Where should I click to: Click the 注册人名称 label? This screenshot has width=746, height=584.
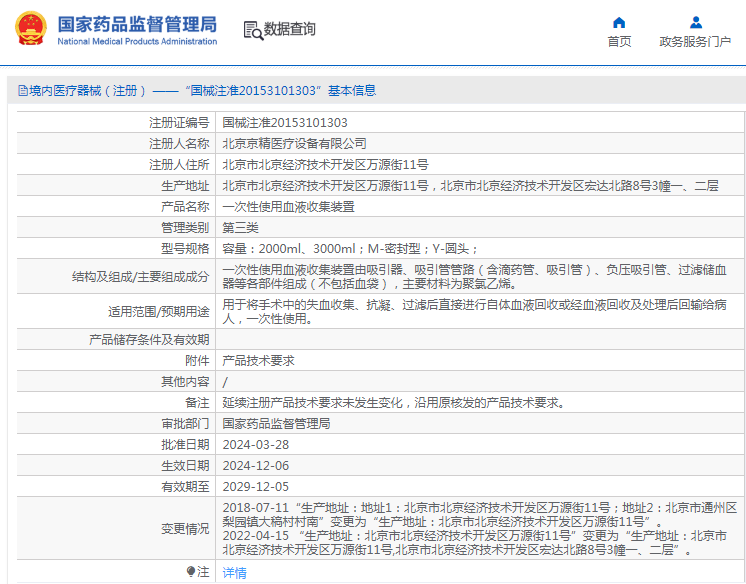click(x=179, y=144)
